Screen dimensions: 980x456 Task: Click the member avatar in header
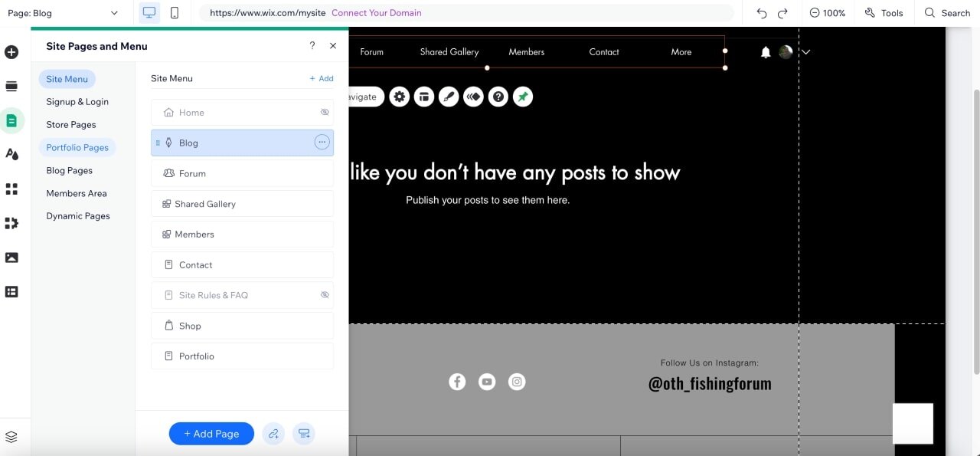(786, 52)
